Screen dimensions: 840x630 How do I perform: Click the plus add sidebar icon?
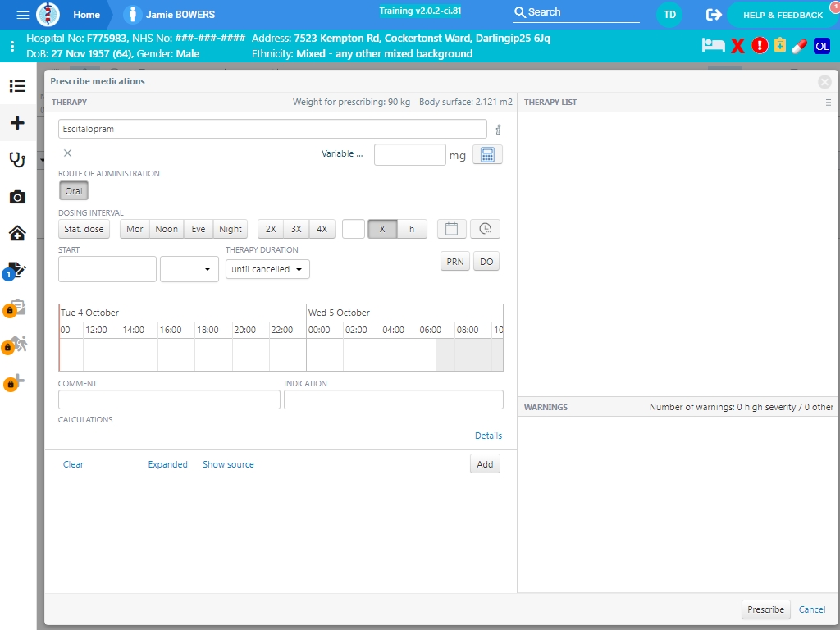18,123
